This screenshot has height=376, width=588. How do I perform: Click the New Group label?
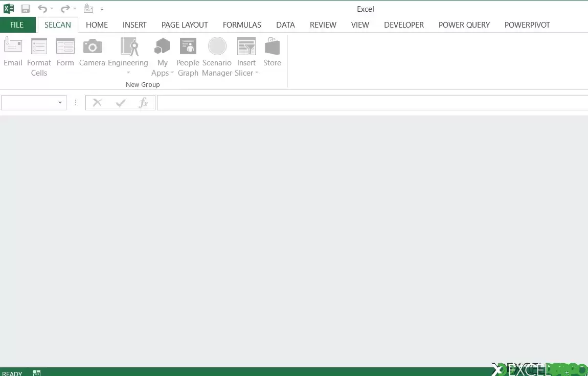click(x=143, y=85)
